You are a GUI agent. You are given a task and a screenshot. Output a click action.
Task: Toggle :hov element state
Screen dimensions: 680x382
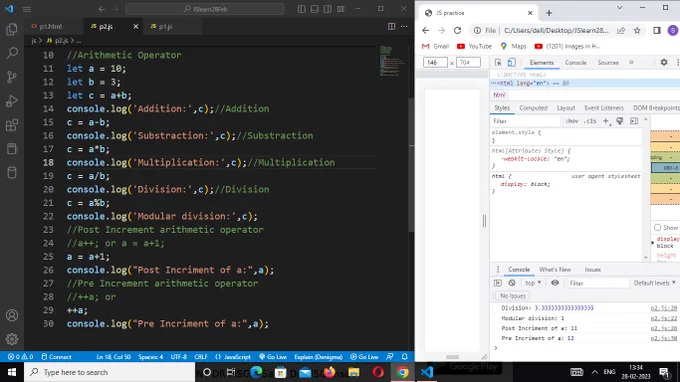(572, 121)
